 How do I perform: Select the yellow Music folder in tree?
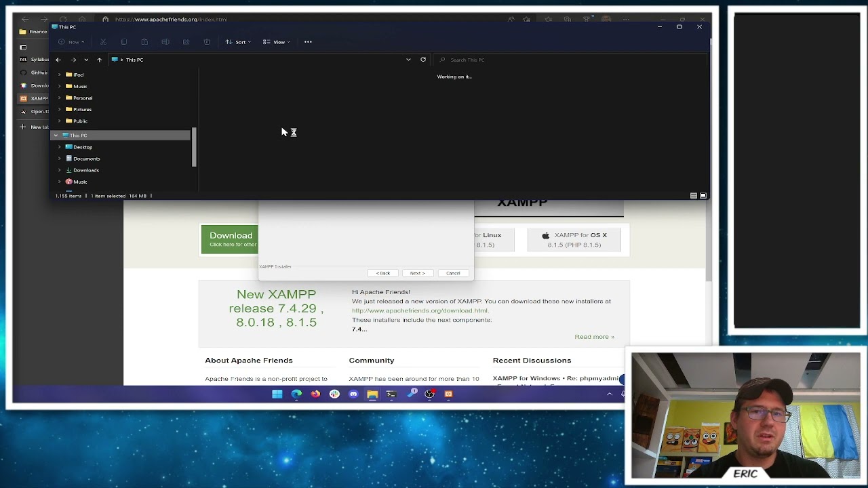click(77, 86)
